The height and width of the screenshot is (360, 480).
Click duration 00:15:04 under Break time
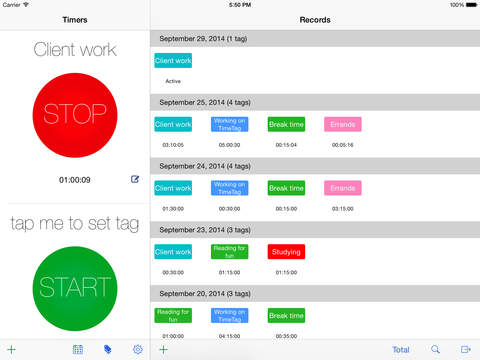tap(286, 145)
